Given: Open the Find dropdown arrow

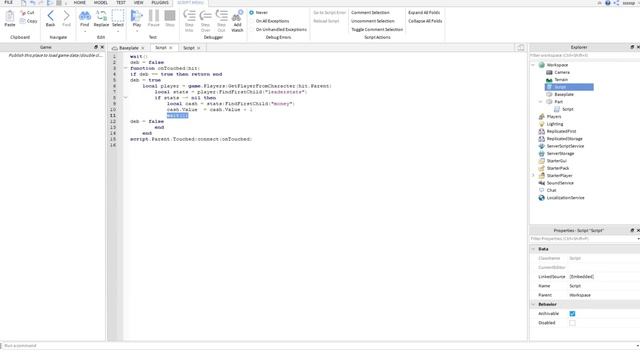Looking at the screenshot, I should tap(84, 31).
